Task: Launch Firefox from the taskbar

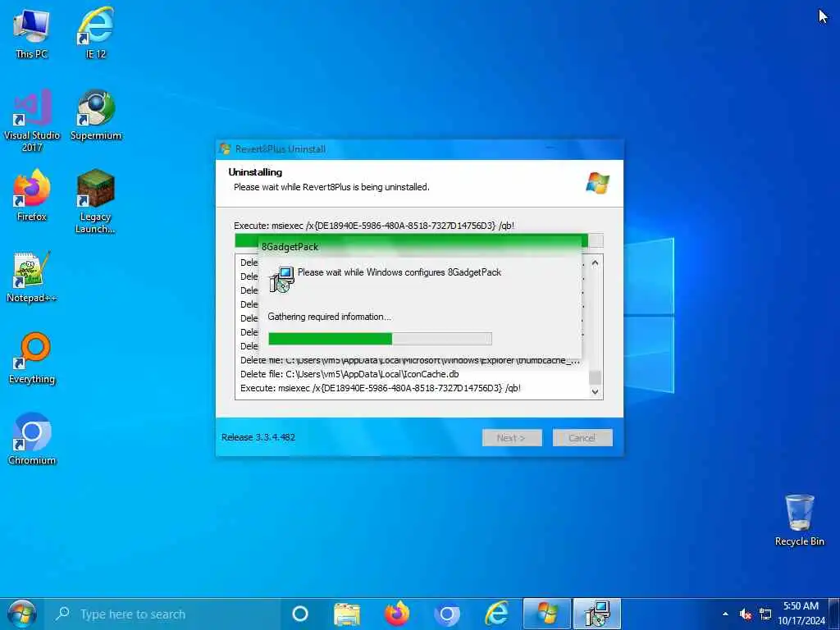Action: (397, 614)
